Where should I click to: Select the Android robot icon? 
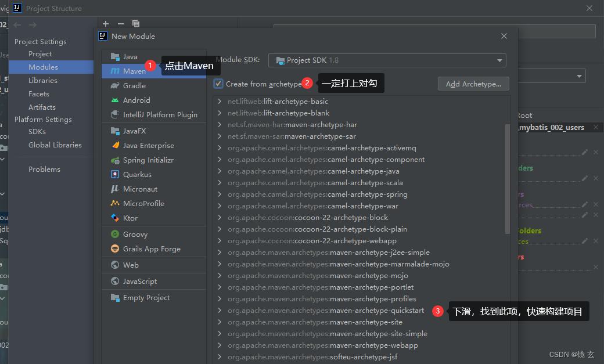pyautogui.click(x=115, y=100)
